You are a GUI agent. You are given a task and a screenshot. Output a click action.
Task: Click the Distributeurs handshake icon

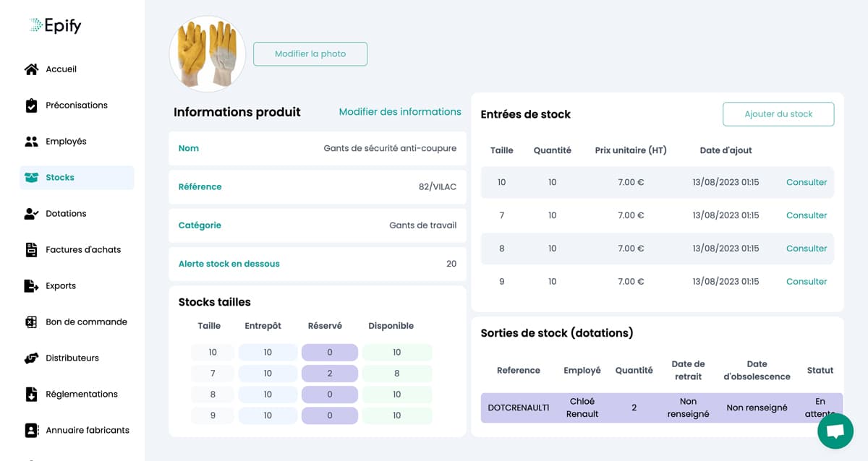(x=31, y=358)
